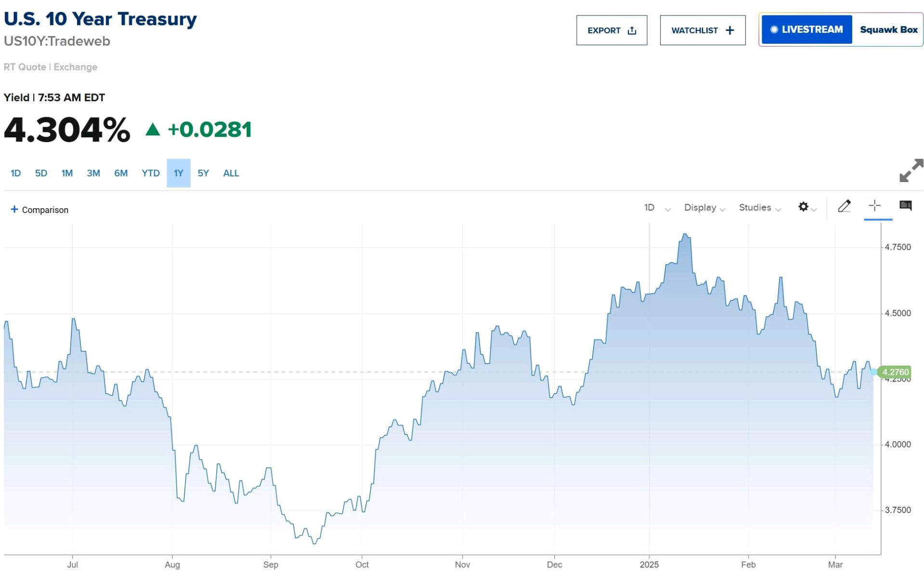Open the Studies dropdown
The width and height of the screenshot is (924, 580).
[759, 208]
